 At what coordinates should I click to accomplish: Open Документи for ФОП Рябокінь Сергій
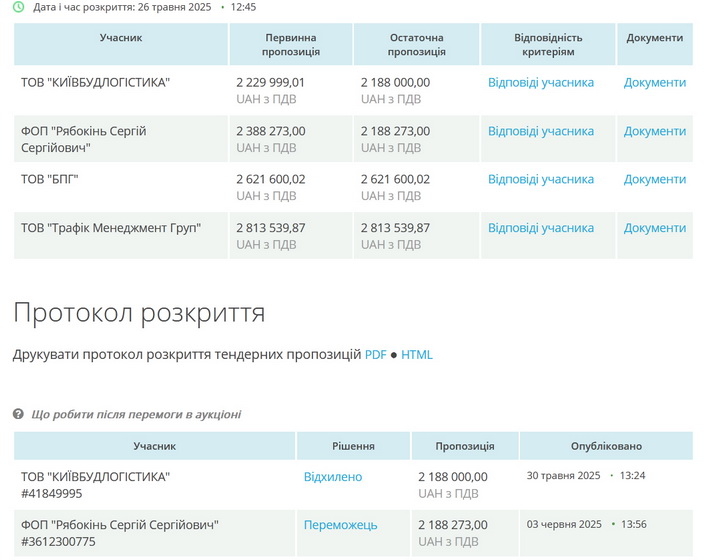tap(655, 131)
